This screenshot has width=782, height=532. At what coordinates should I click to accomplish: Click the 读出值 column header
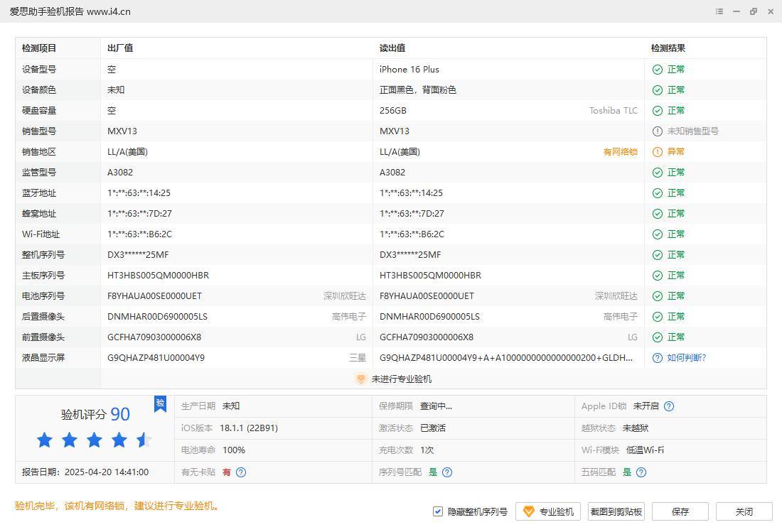coord(392,48)
